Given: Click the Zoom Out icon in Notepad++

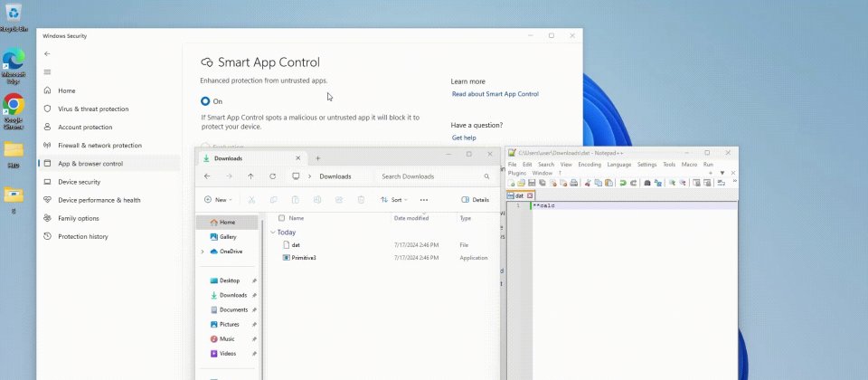Looking at the screenshot, I should 683,183.
